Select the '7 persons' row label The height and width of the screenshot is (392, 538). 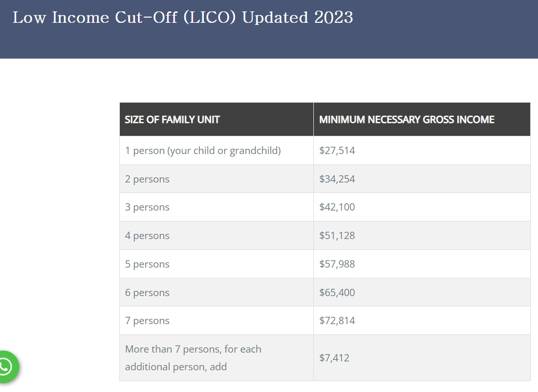147,320
